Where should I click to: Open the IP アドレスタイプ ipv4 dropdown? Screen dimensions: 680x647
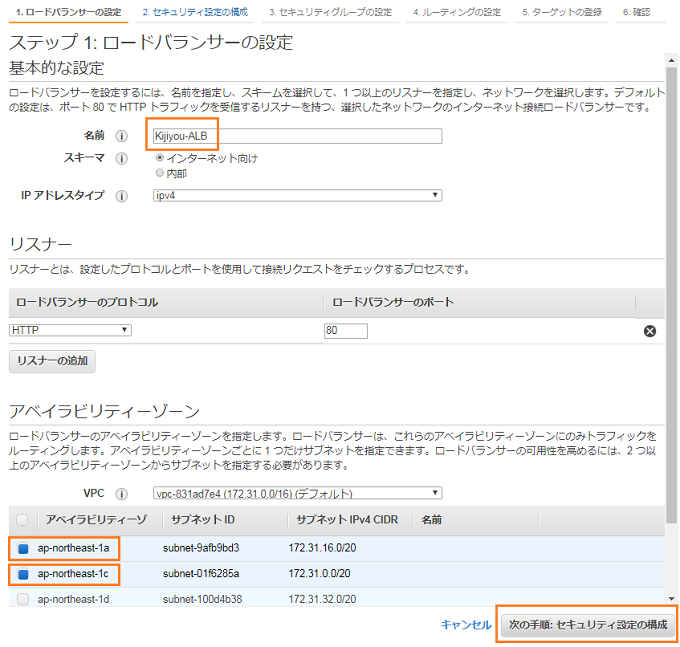tap(298, 196)
